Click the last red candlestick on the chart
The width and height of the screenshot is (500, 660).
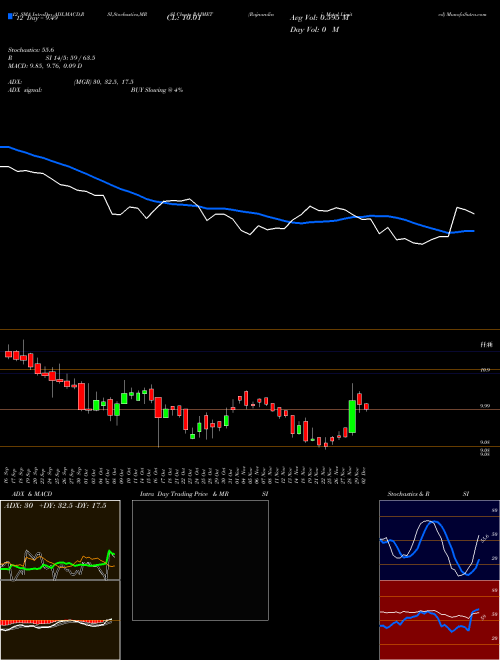pyautogui.click(x=367, y=407)
